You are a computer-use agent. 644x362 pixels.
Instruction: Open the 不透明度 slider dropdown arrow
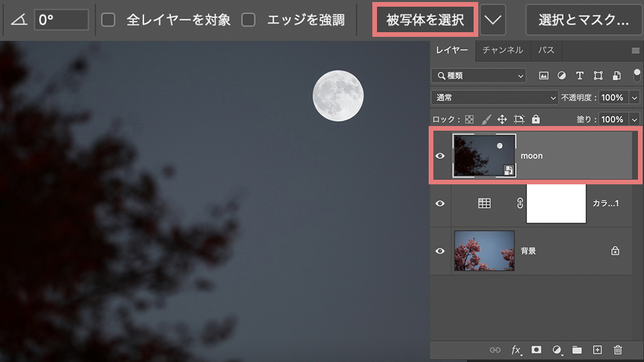coord(635,98)
